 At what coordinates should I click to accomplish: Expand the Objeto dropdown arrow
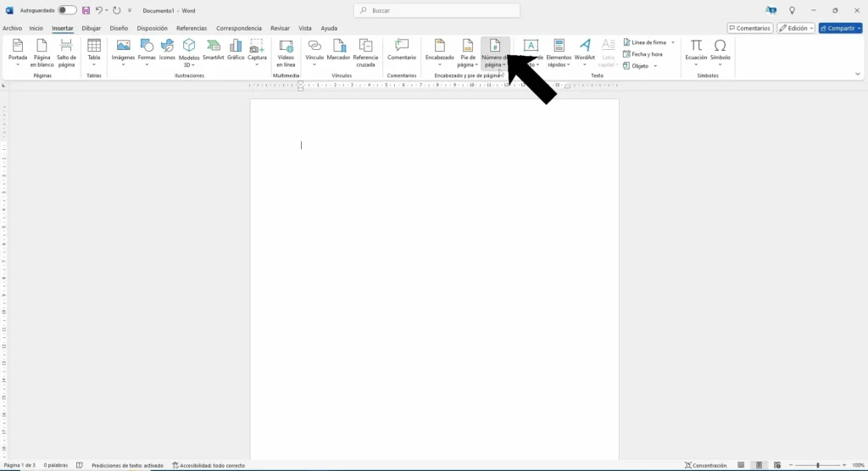655,66
